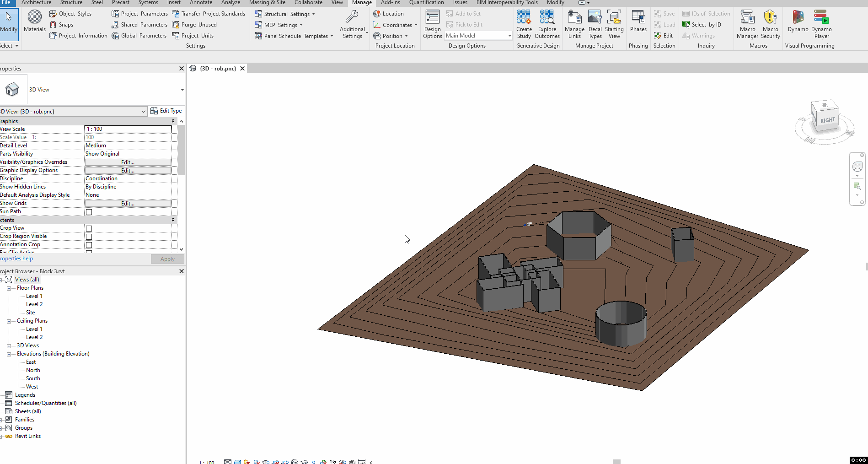
Task: Click the RIGHT face of the ViewCube
Action: (827, 120)
